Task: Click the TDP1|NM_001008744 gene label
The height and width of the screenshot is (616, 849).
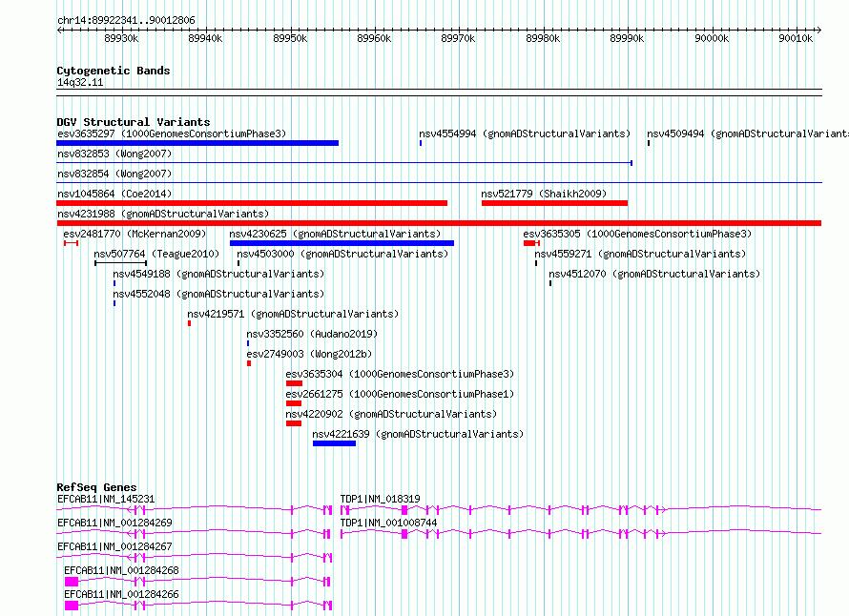Action: pyautogui.click(x=389, y=523)
